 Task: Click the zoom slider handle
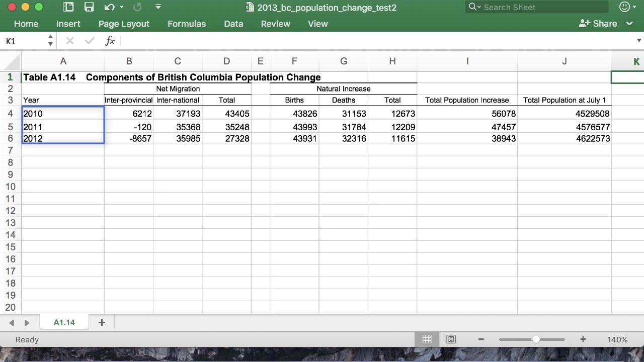(536, 339)
